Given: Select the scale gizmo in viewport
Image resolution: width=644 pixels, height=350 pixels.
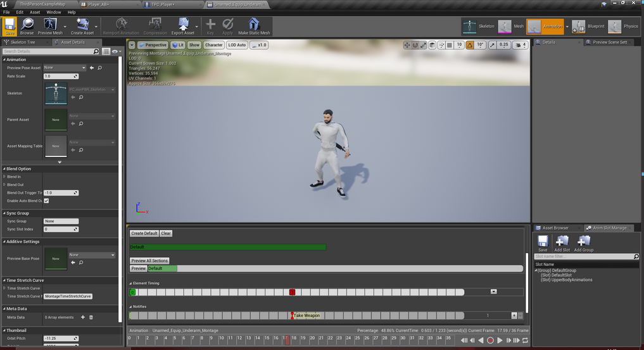Looking at the screenshot, I should click(x=424, y=45).
